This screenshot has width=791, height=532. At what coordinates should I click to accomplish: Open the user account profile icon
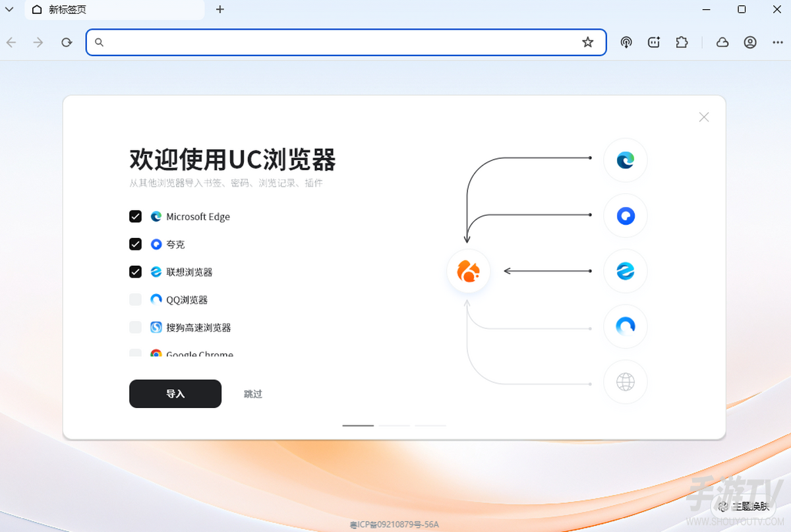click(750, 42)
